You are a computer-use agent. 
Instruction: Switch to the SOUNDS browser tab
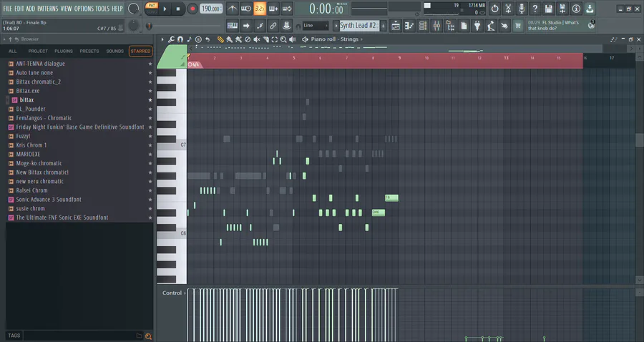[x=115, y=52]
